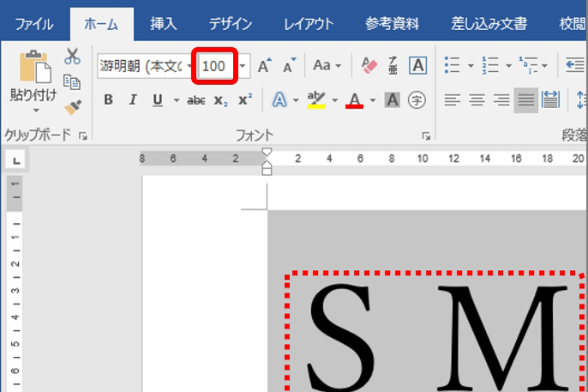Open the Clipboard pane launcher

83,136
